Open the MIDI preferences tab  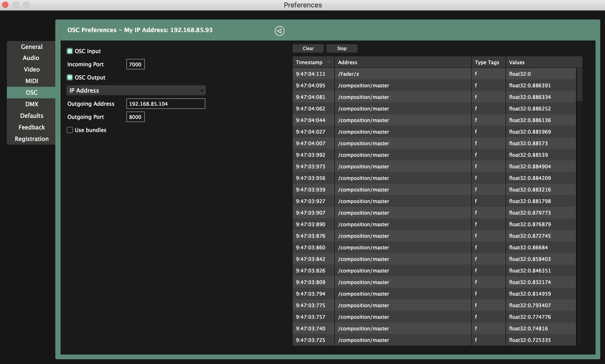pyautogui.click(x=32, y=81)
